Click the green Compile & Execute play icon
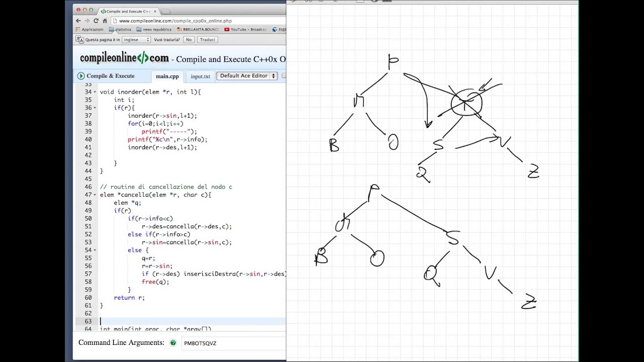 coord(81,76)
